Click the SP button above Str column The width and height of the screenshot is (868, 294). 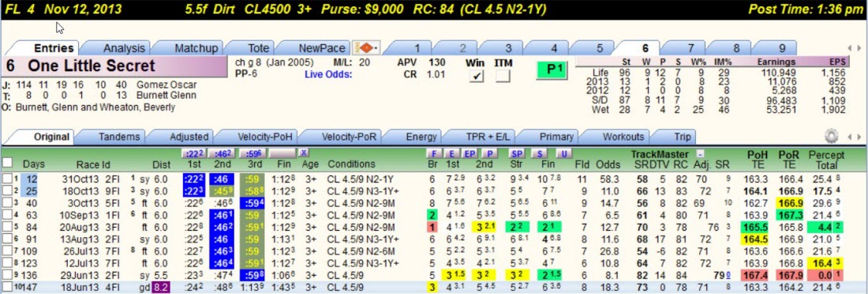coord(517,153)
